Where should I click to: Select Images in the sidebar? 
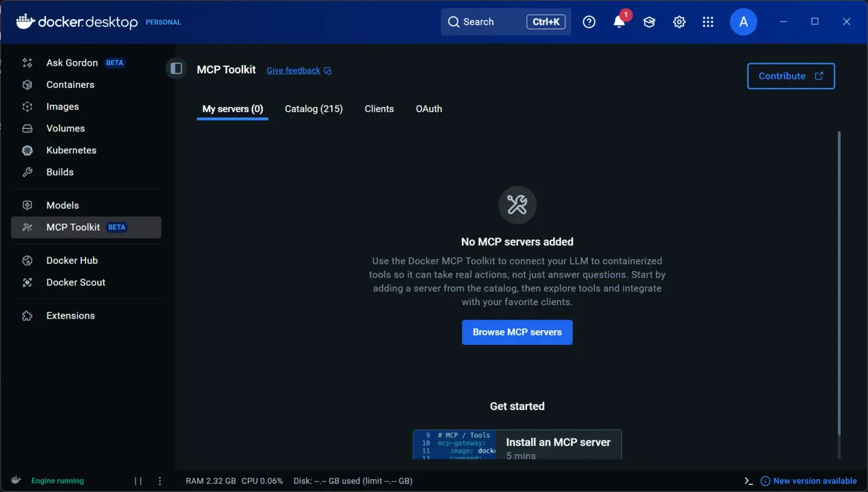coord(63,106)
